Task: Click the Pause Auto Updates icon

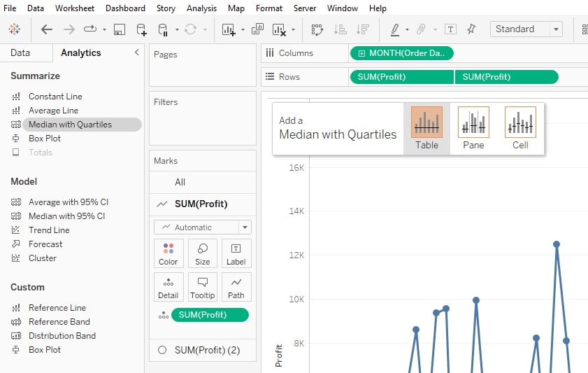Action: pyautogui.click(x=163, y=29)
